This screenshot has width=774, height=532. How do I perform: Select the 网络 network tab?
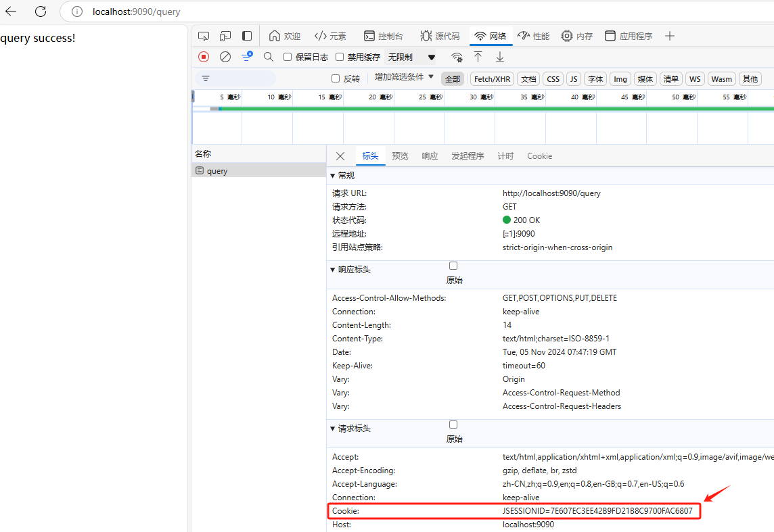coord(490,36)
